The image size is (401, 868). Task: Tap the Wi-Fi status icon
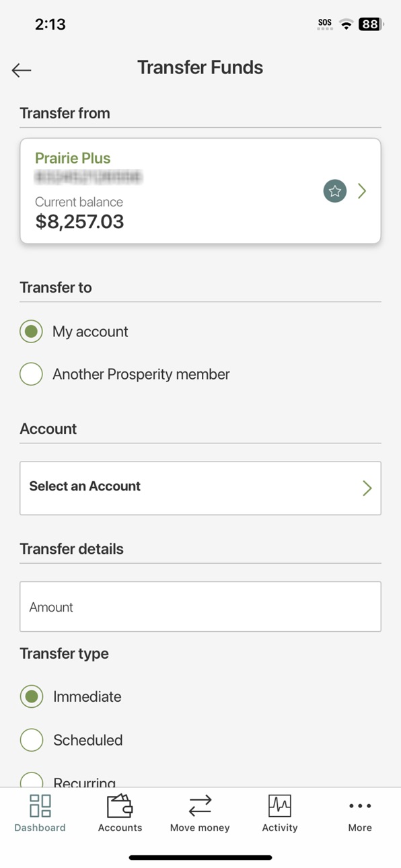click(x=347, y=24)
